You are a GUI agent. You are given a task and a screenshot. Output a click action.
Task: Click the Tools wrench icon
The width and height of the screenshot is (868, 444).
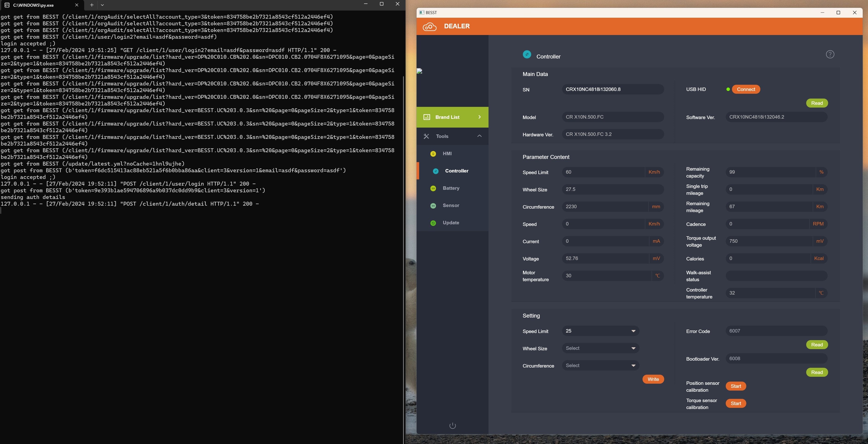[x=426, y=136]
